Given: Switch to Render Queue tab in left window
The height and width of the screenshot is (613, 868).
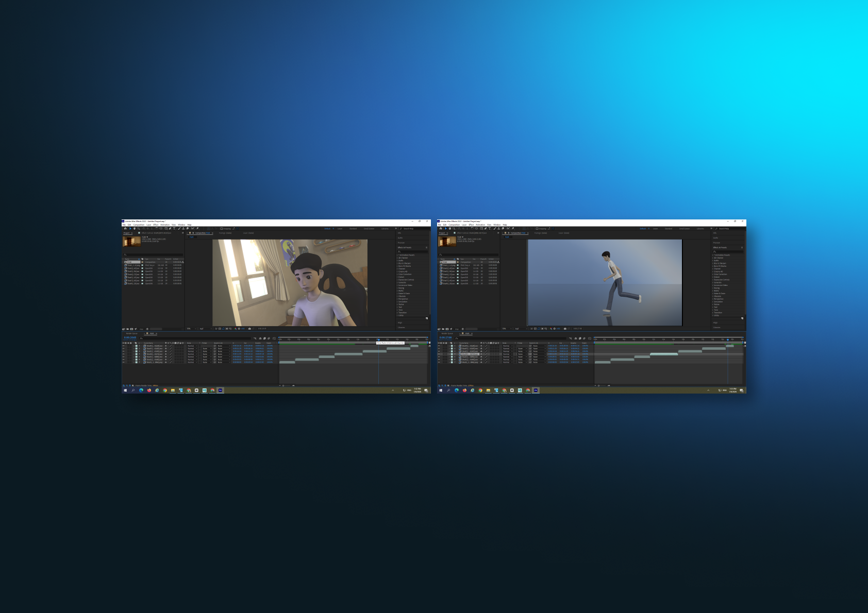Looking at the screenshot, I should [x=132, y=333].
